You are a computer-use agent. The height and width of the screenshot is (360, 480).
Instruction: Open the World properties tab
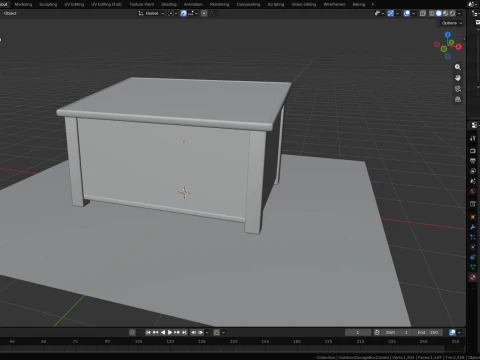473,191
